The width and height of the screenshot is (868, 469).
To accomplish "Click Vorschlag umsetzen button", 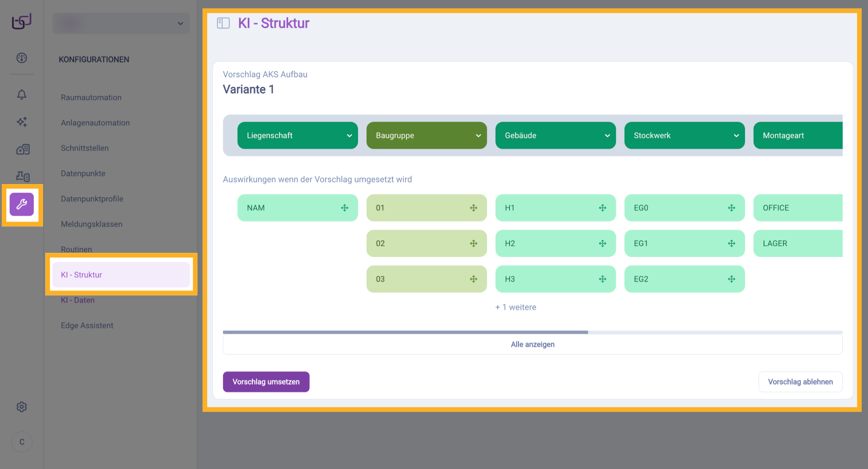I will (x=266, y=382).
